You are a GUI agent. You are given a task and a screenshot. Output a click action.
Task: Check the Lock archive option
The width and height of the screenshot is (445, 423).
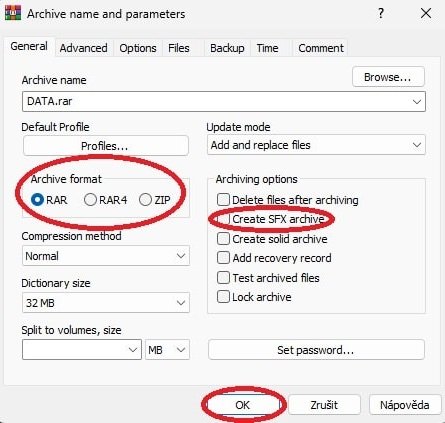(x=223, y=297)
